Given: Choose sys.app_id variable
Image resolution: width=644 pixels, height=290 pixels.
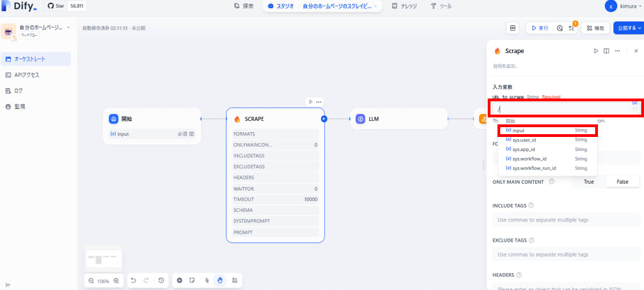Looking at the screenshot, I should [547, 150].
